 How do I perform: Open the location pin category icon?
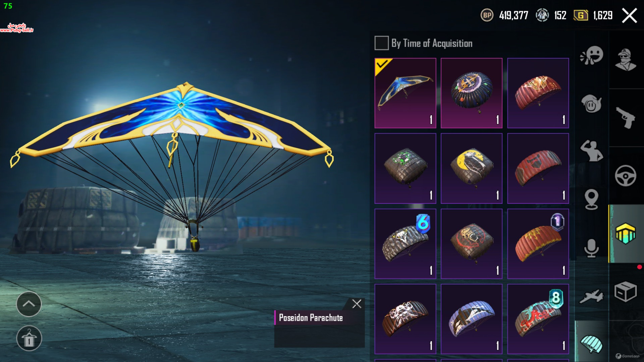tap(591, 199)
